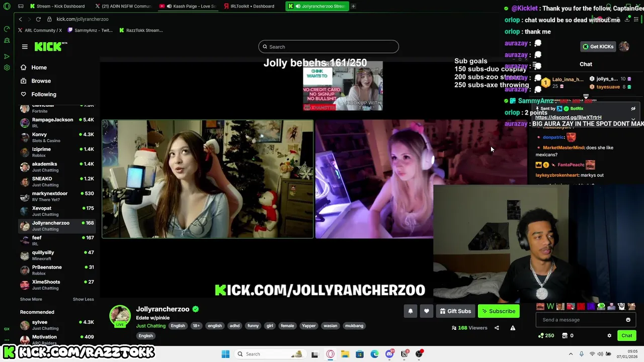Click the 250 KICKs points balance
Viewport: 644px width, 362px height.
pyautogui.click(x=546, y=335)
